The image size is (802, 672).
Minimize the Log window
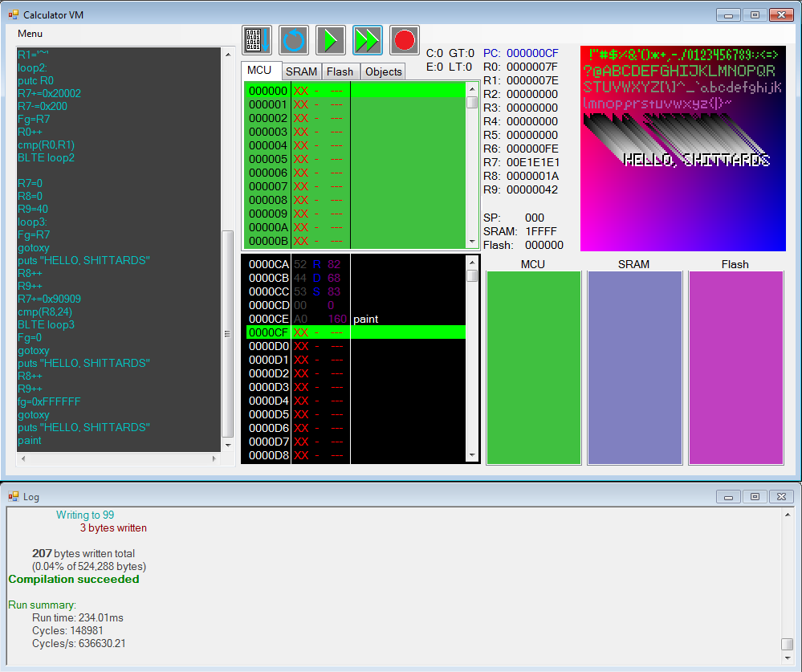click(728, 497)
